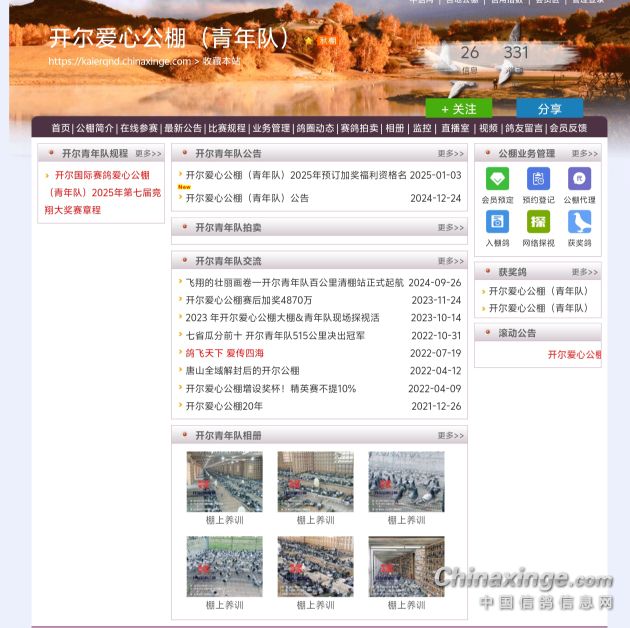Viewport: 630px width, 628px height.
Task: Go to 比赛规程 navigation item
Action: coord(227,128)
